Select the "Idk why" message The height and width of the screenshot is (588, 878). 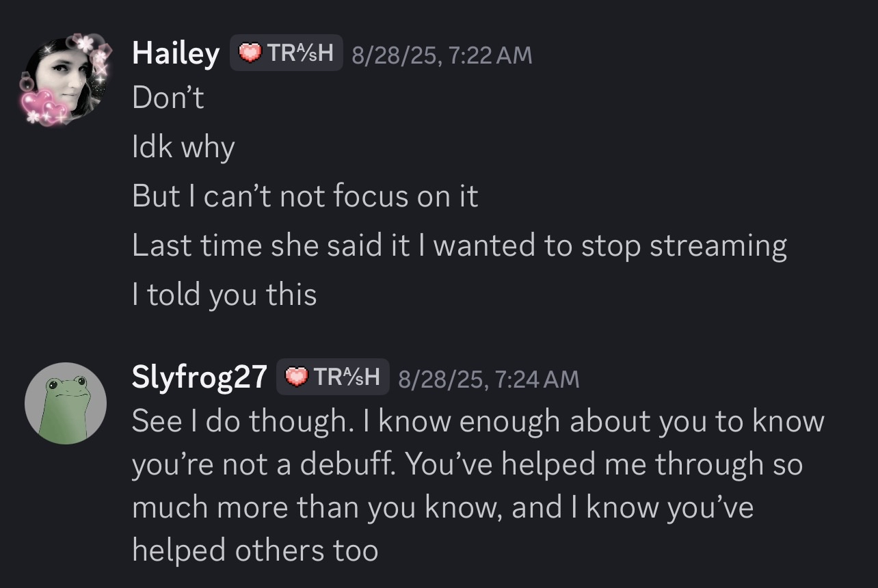183,148
